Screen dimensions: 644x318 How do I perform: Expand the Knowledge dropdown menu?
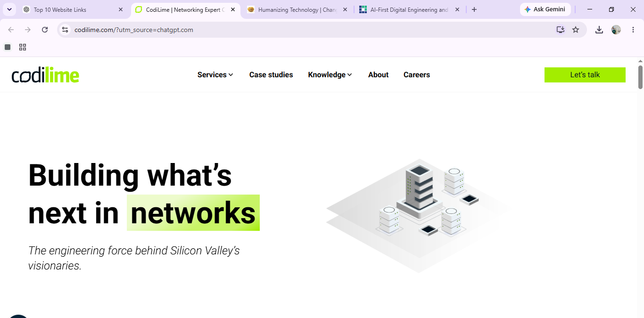pyautogui.click(x=330, y=75)
